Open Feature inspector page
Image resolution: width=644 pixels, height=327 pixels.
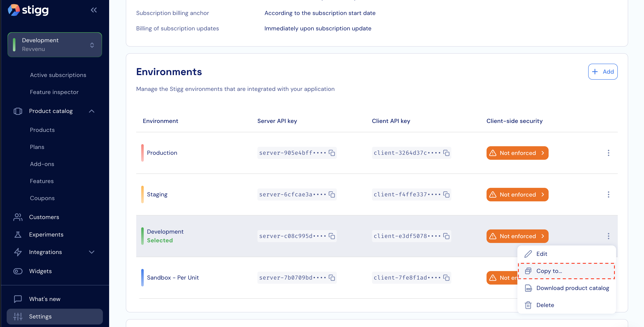tap(54, 92)
